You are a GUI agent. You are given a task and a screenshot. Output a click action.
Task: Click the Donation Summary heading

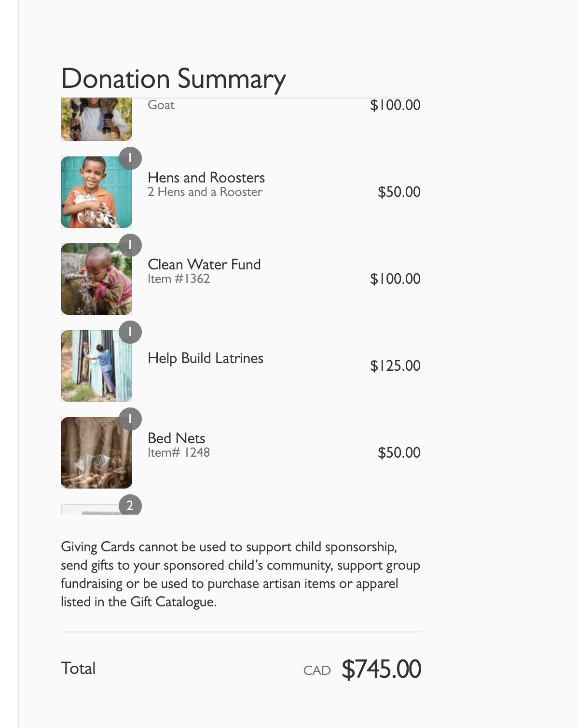(x=174, y=79)
